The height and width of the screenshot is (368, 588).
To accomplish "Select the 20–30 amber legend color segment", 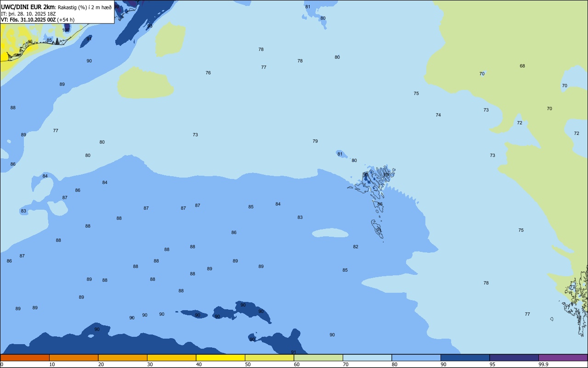I will 123,357.
